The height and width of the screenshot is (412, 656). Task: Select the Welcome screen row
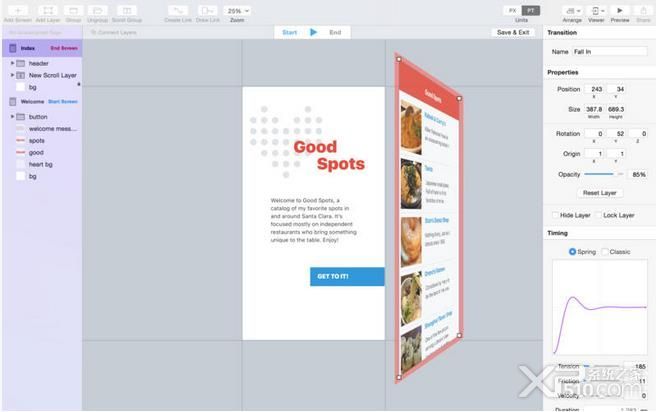(x=42, y=101)
